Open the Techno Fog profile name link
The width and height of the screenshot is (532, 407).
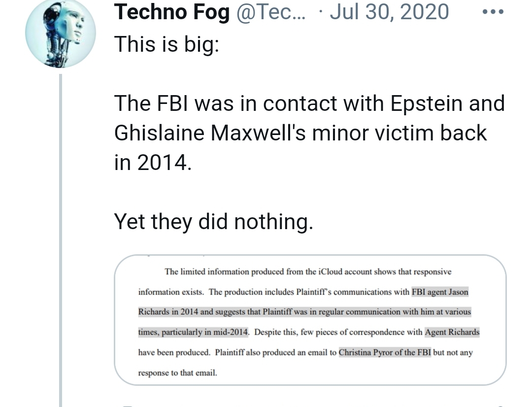pos(172,12)
